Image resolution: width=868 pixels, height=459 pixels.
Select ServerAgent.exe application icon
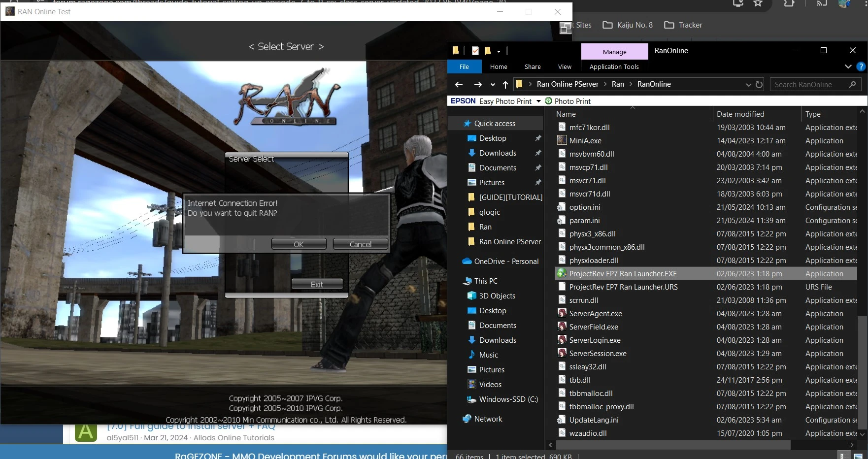click(x=562, y=313)
